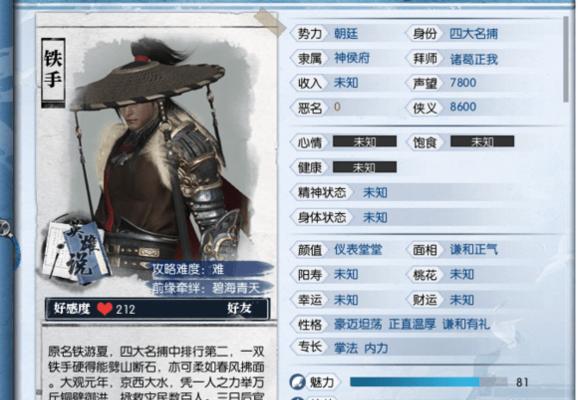Click the 心情 mood status bar

coord(365,142)
